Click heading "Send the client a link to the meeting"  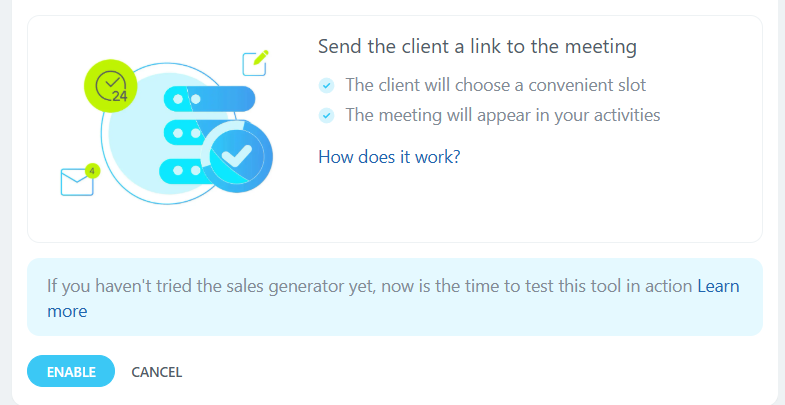(477, 47)
